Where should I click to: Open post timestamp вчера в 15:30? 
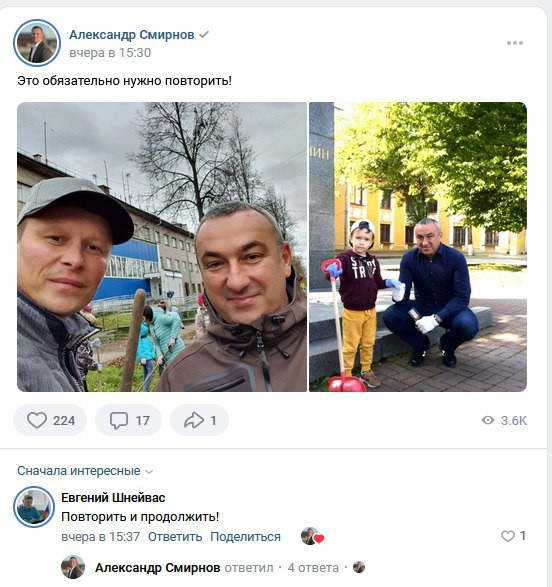[x=110, y=53]
